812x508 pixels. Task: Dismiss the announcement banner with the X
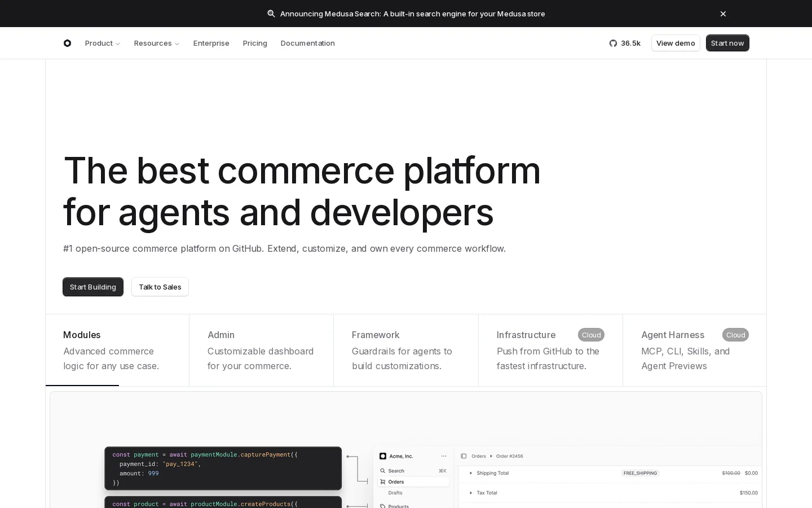[x=723, y=14]
